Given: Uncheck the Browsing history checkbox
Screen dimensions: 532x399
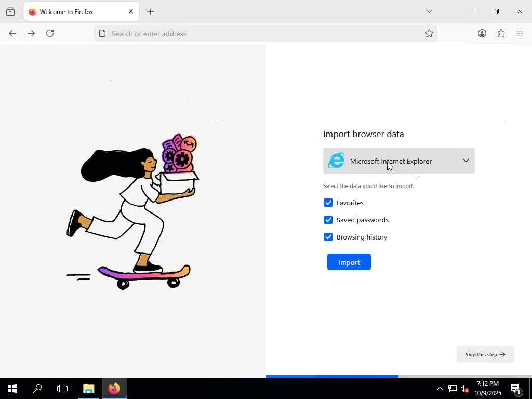Looking at the screenshot, I should [328, 237].
